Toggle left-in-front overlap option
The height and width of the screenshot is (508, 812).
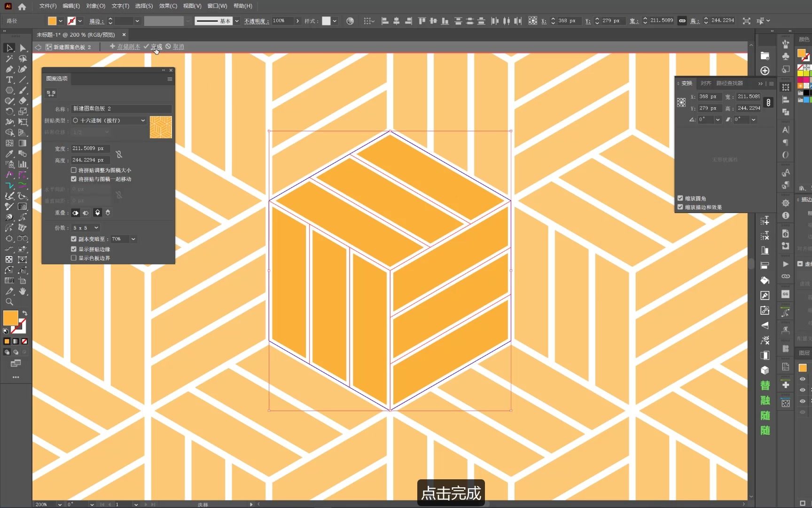point(75,213)
